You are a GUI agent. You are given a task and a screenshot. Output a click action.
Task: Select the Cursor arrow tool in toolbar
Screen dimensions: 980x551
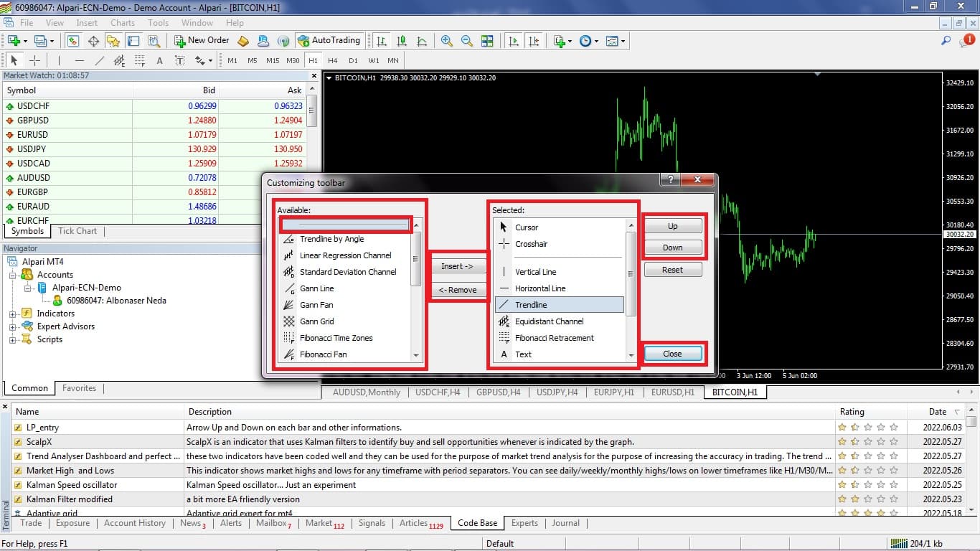coord(14,60)
